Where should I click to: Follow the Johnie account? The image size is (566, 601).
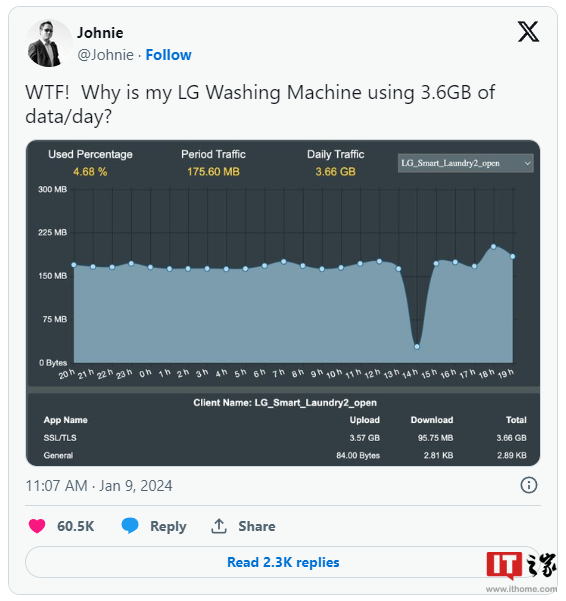[169, 55]
